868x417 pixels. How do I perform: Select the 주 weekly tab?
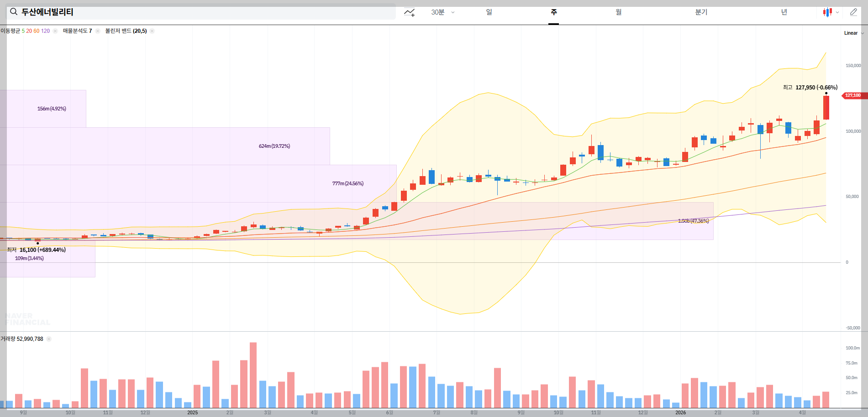tap(553, 12)
